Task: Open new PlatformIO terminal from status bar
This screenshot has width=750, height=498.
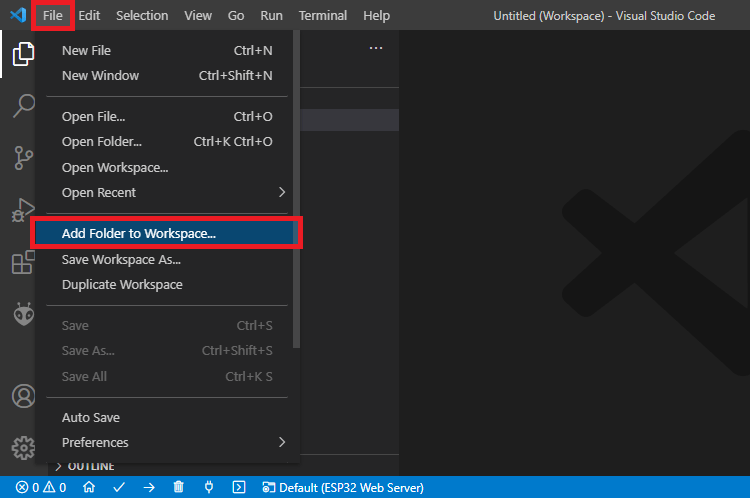Action: click(239, 488)
